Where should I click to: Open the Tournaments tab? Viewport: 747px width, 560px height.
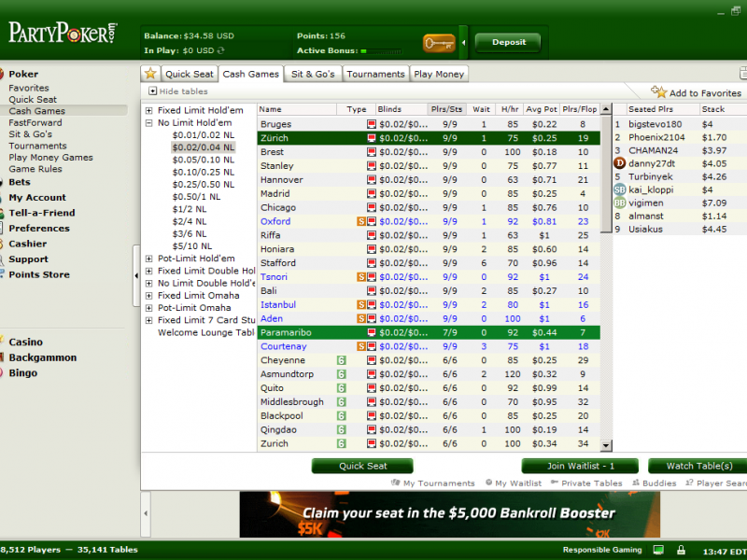point(375,74)
